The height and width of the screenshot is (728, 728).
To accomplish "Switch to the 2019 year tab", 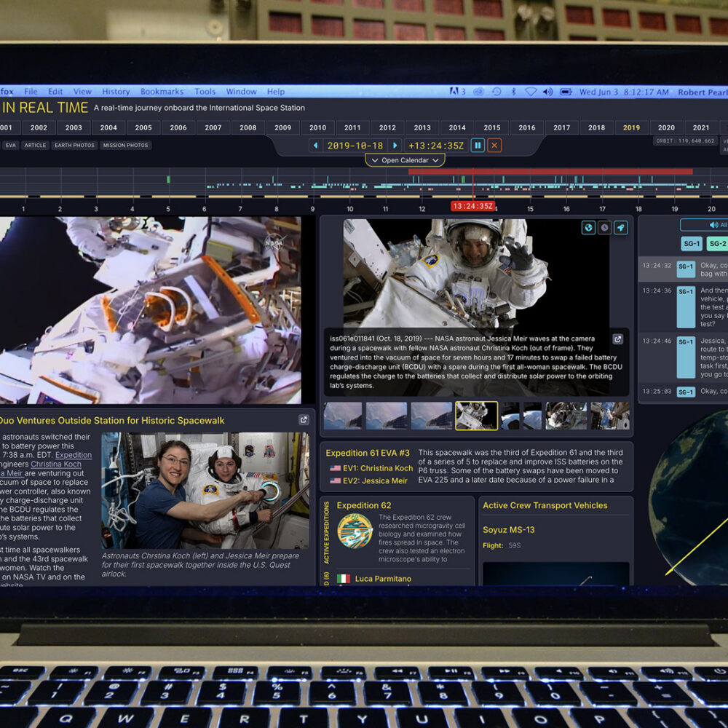I will (x=630, y=127).
